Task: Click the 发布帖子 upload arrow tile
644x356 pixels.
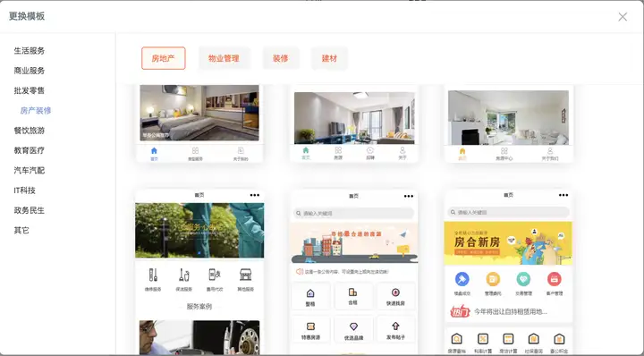Action: coord(395,330)
